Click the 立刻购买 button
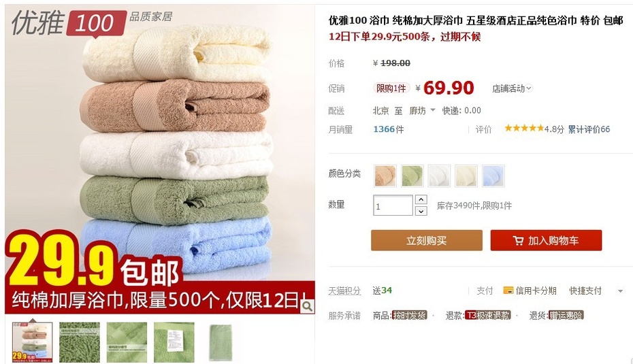The image size is (633, 364). point(427,241)
